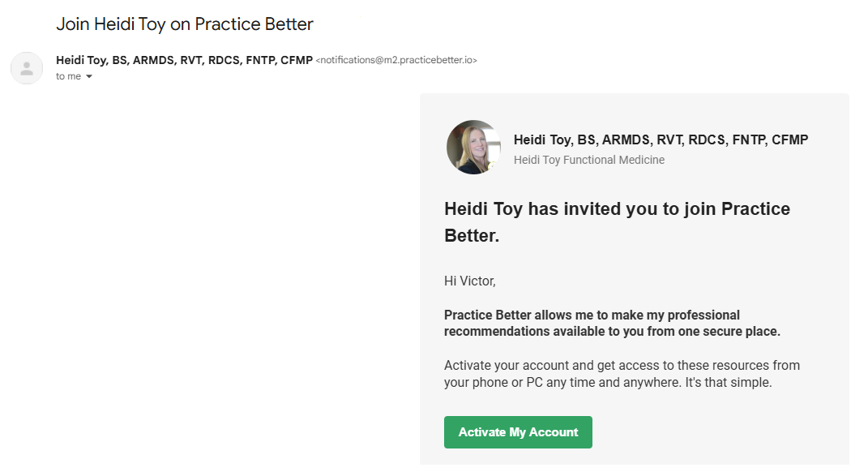Activate My Account green button
This screenshot has width=868, height=472.
click(x=518, y=432)
